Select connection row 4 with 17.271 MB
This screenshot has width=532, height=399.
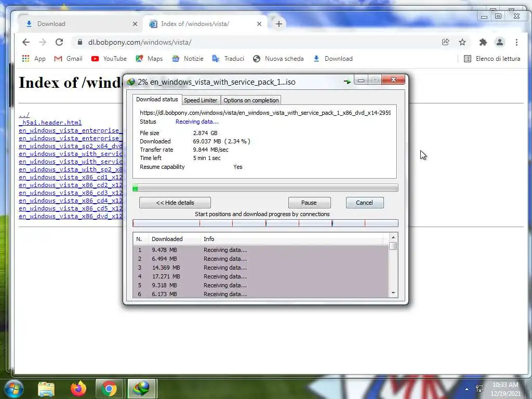pos(261,276)
